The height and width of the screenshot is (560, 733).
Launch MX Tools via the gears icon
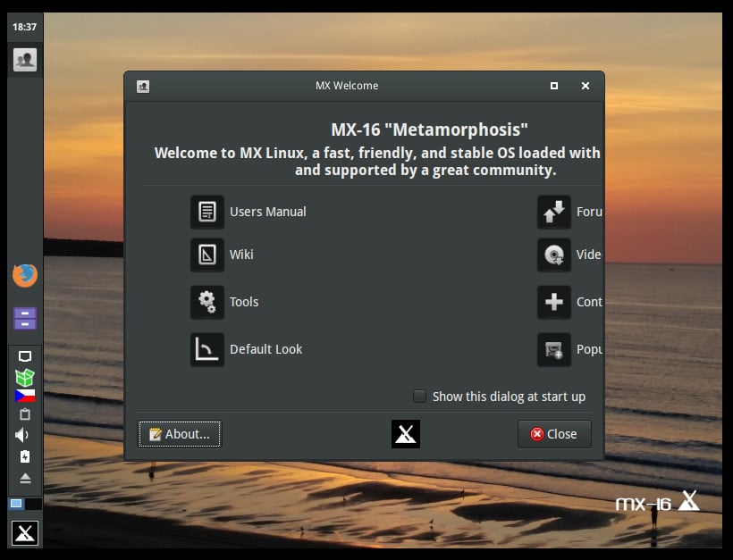pyautogui.click(x=207, y=302)
